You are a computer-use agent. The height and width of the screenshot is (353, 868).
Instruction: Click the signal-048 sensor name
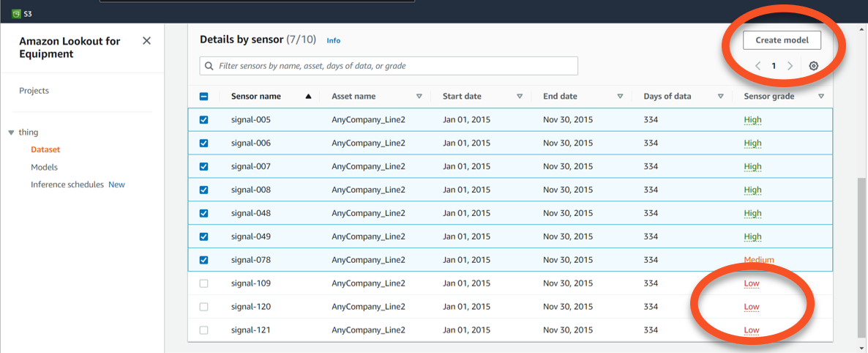[251, 213]
